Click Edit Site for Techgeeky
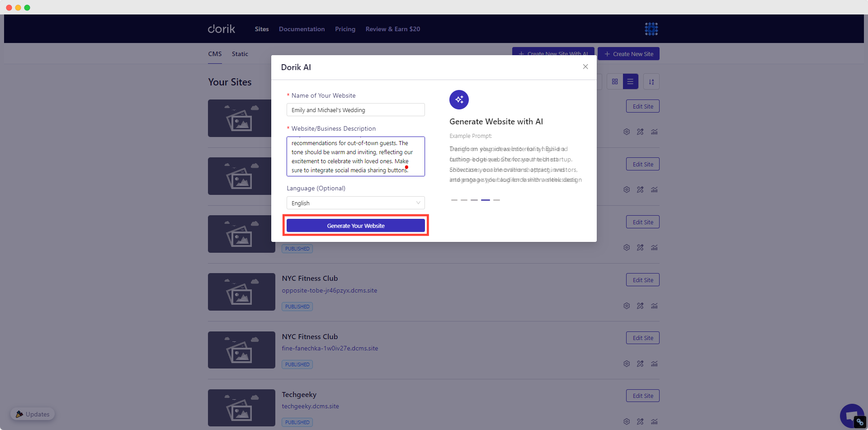 [x=643, y=396]
